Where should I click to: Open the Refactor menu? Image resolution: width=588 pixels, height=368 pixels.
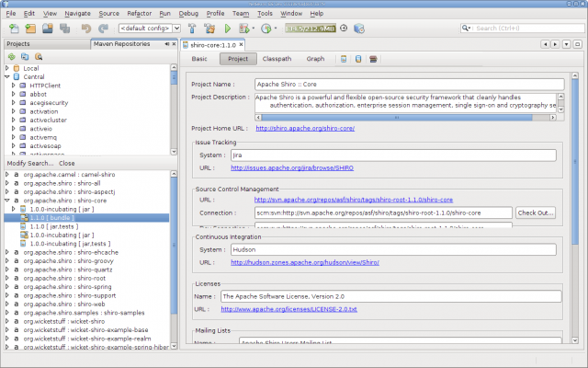[141, 14]
